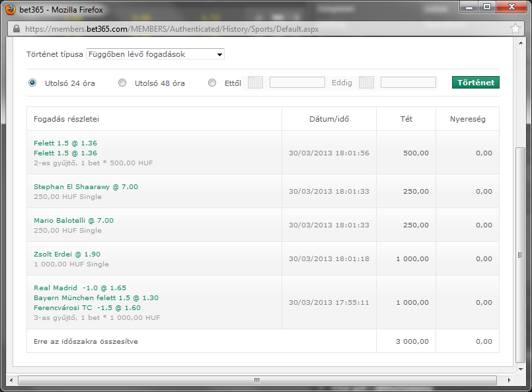The image size is (532, 392).
Task: Click 1 000,00 HUF Single text
Action: point(71,264)
